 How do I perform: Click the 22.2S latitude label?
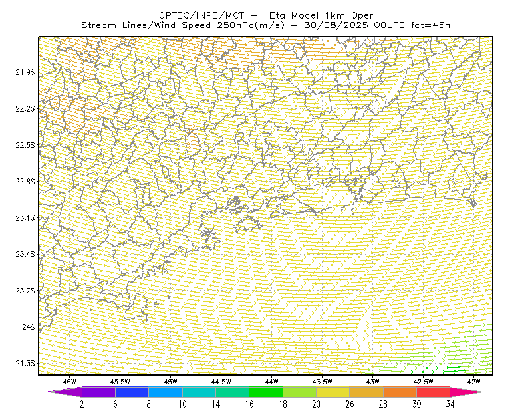(x=25, y=108)
